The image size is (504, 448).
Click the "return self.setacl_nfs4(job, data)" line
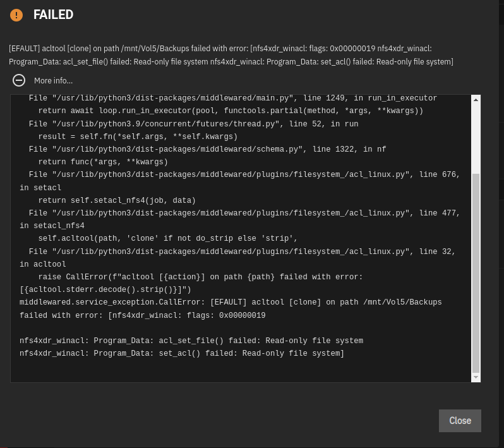click(x=117, y=200)
